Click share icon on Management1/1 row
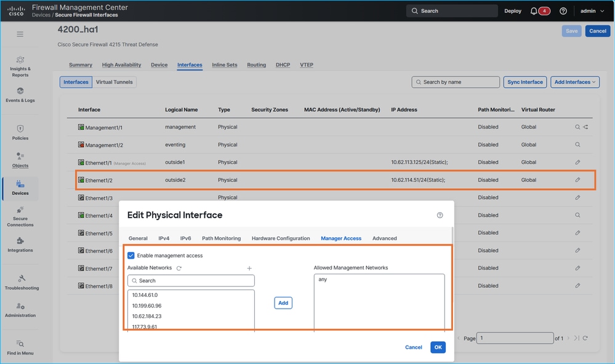 585,127
